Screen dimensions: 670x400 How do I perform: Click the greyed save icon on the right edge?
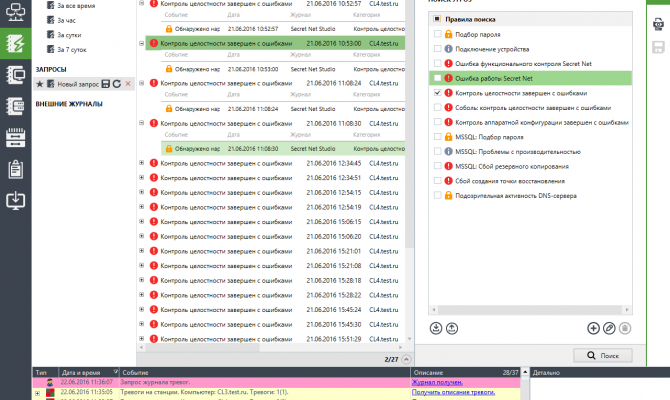pos(658,47)
